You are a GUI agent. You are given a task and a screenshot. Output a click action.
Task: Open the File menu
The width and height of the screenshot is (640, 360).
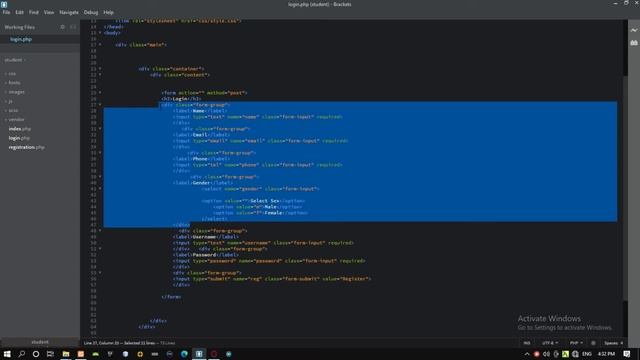tap(7, 12)
